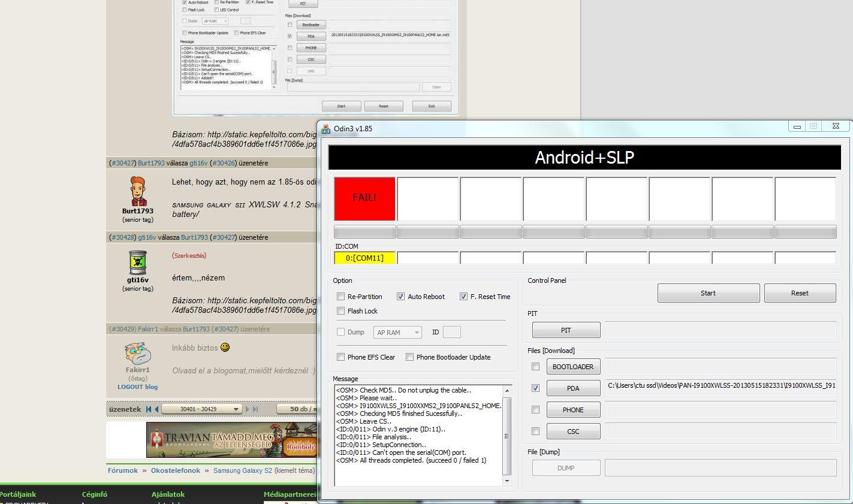Viewport: 853px width, 504px height.
Task: Tick the Phone EFS Clear checkbox
Action: (x=340, y=357)
